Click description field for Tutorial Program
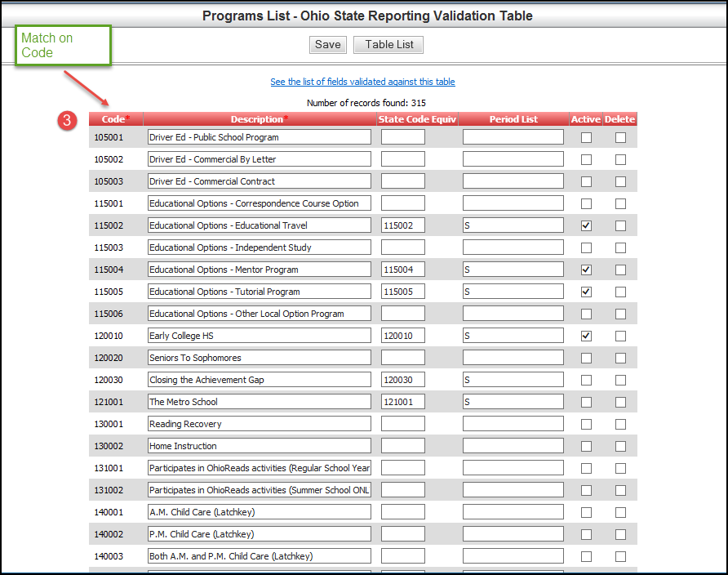Viewport: 728px width, 575px height. (259, 292)
